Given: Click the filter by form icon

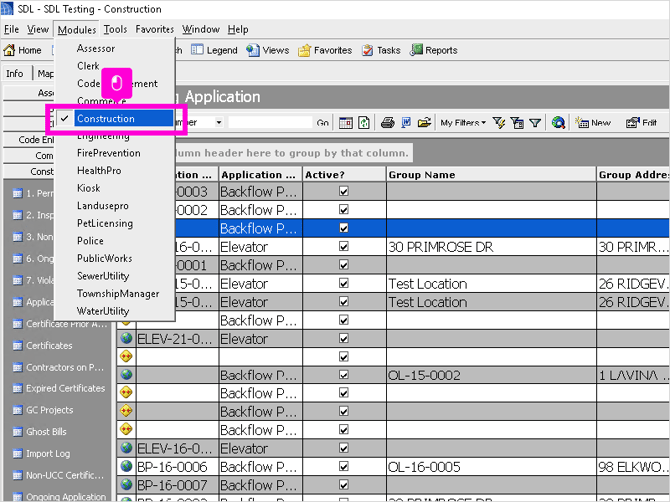Looking at the screenshot, I should click(517, 123).
